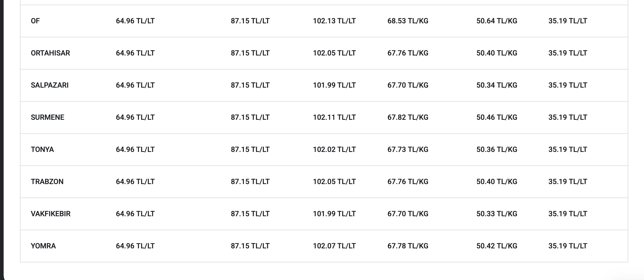Screen dimensions: 644x280
Task: Select the TRABZON district cell
Action: pos(47,182)
